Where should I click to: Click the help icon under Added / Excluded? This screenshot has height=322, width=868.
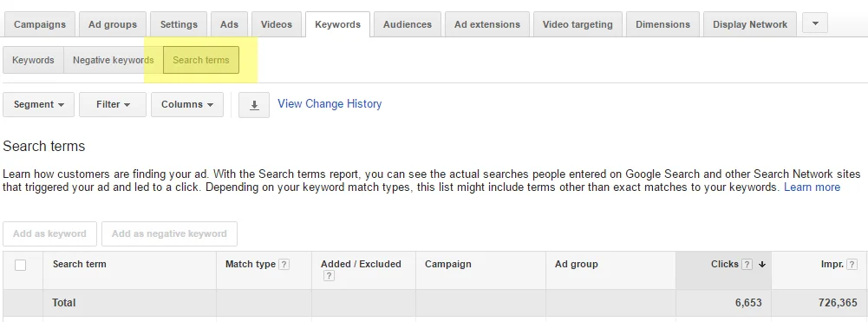329,276
